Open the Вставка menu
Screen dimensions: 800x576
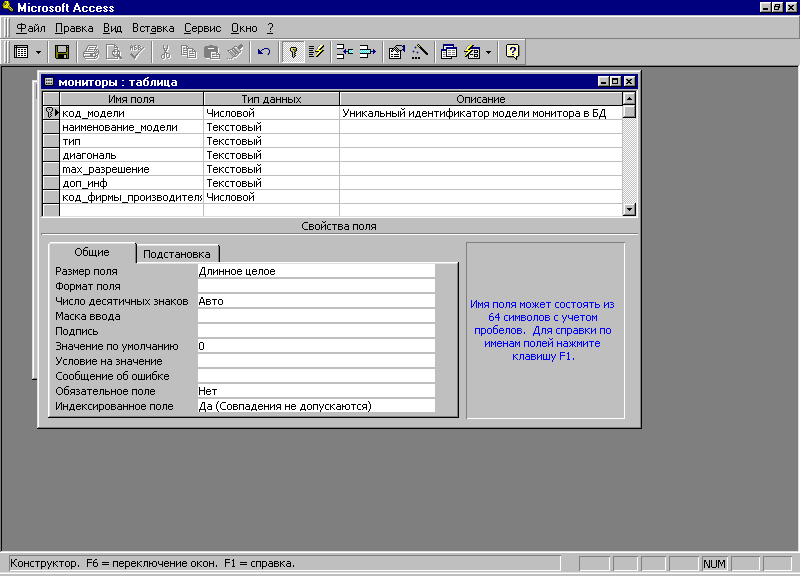tap(153, 28)
